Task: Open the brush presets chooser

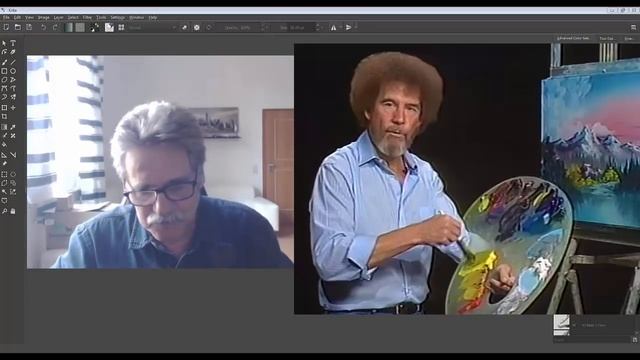Action: (x=121, y=27)
